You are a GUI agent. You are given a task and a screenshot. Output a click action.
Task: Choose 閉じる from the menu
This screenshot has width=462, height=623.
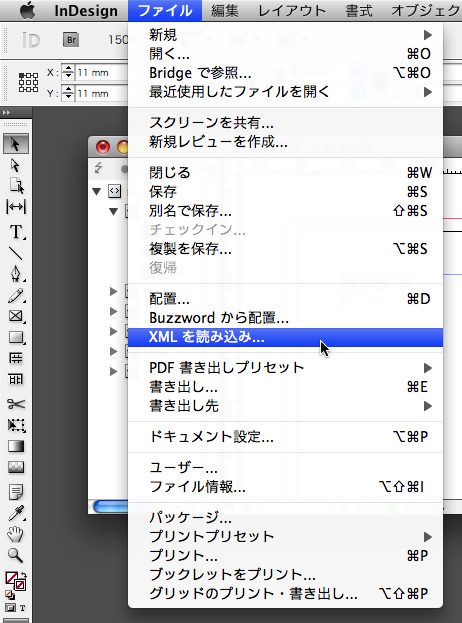(x=286, y=173)
